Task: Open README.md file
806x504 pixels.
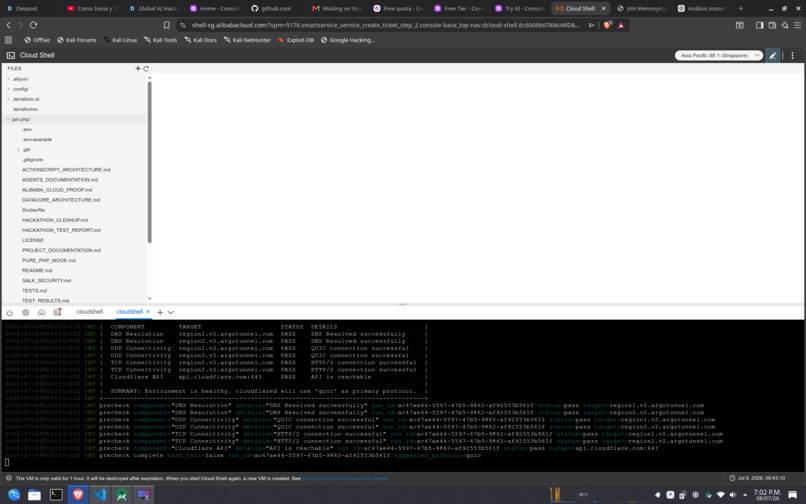Action: click(37, 271)
